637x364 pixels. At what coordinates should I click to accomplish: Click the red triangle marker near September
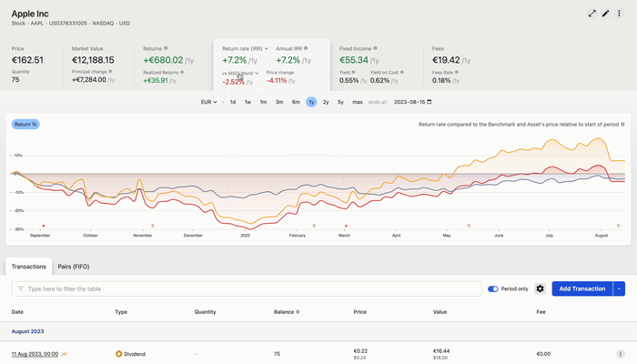(x=44, y=226)
